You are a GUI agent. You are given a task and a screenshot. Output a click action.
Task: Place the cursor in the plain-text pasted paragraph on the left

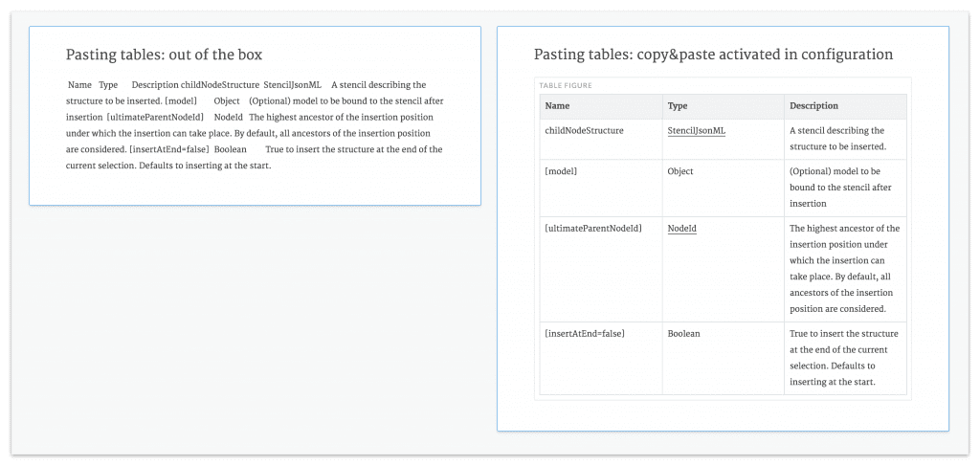[x=255, y=125]
